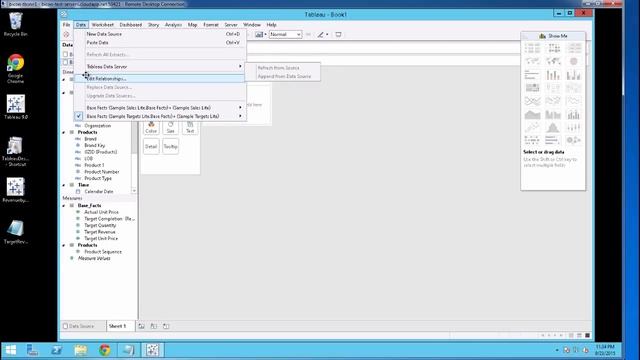Open the Recycle Bin desktop icon

click(16, 24)
